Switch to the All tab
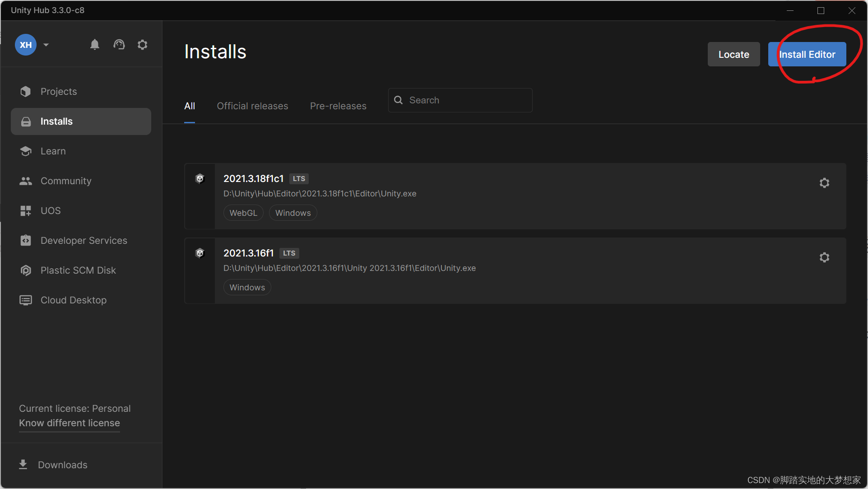This screenshot has width=868, height=489. point(190,106)
